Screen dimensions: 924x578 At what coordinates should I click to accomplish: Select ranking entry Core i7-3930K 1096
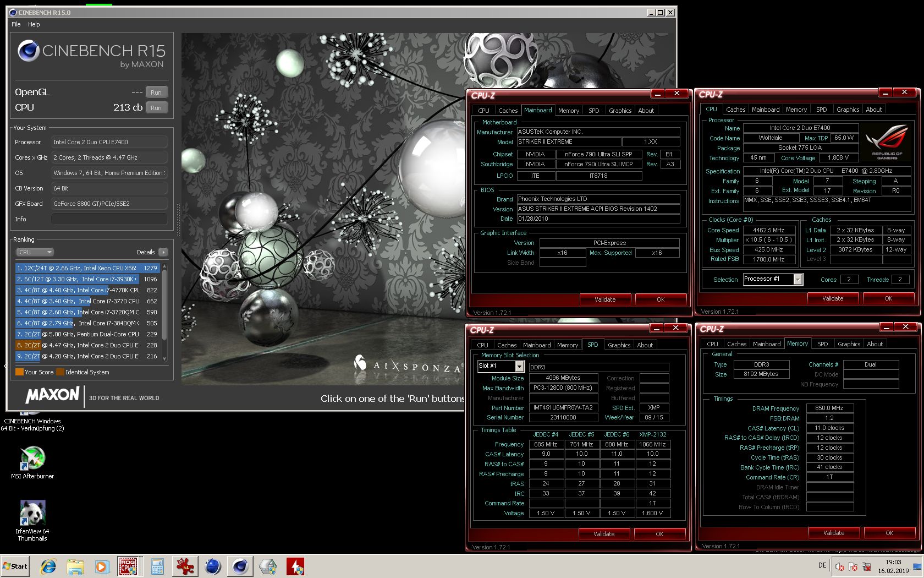tap(87, 279)
